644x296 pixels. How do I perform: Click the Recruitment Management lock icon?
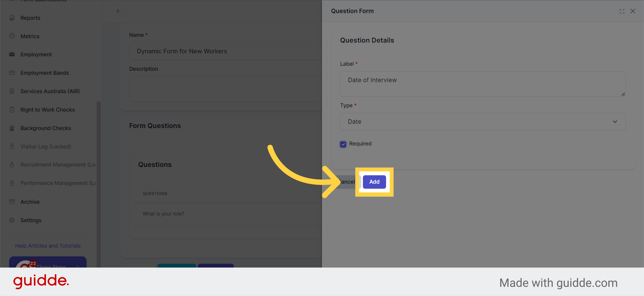point(12,165)
